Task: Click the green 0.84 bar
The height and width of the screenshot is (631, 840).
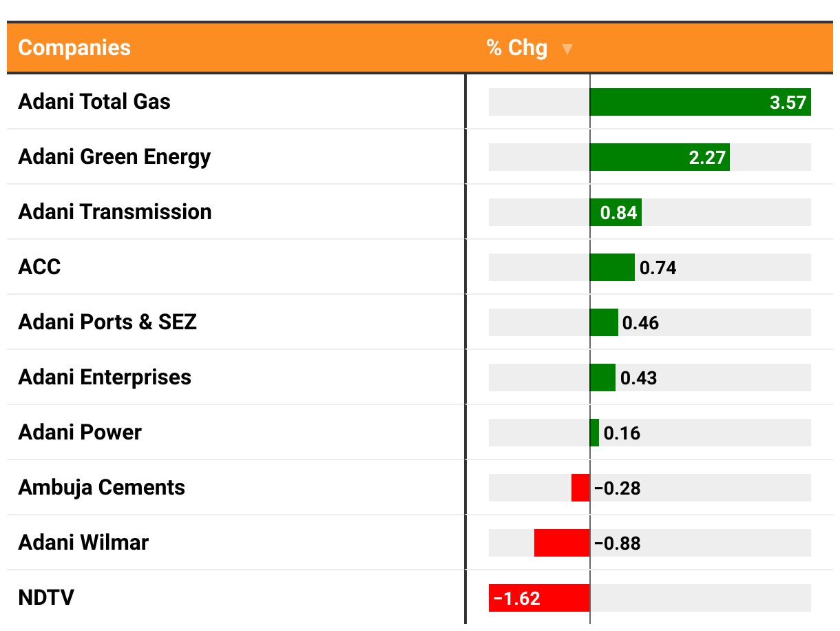Action: pyautogui.click(x=616, y=212)
